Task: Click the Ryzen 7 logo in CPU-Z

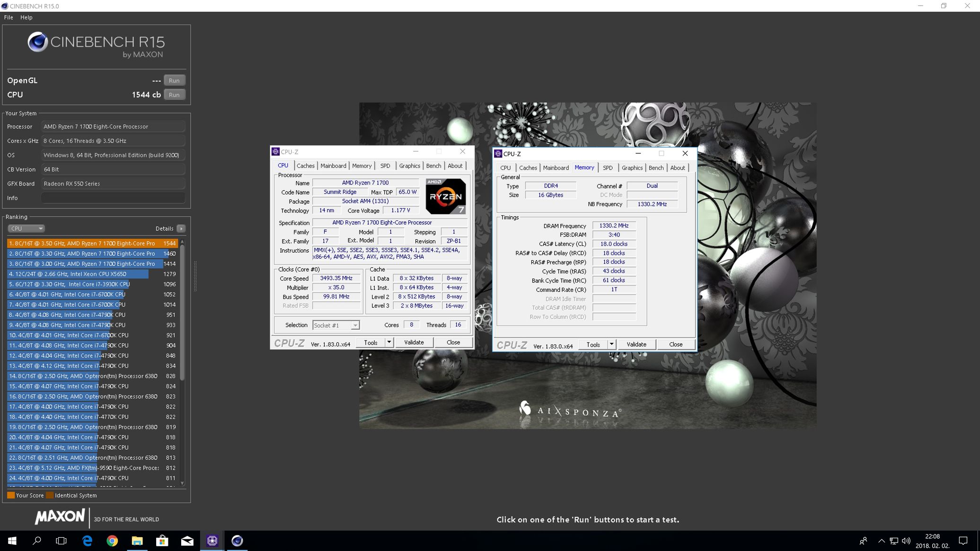Action: [x=446, y=196]
